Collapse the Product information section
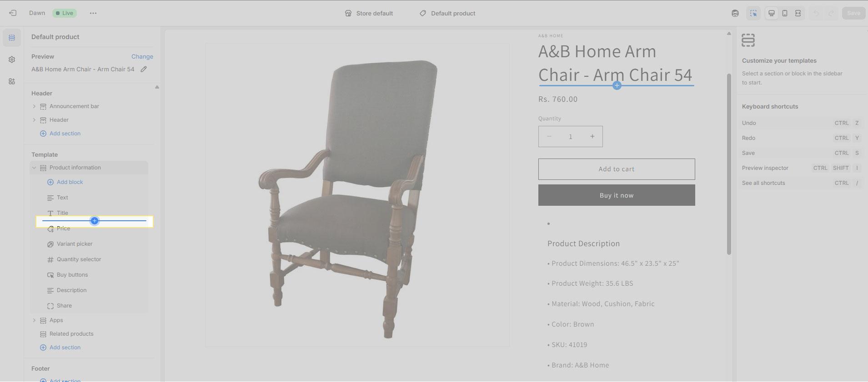This screenshot has width=868, height=382. point(34,168)
